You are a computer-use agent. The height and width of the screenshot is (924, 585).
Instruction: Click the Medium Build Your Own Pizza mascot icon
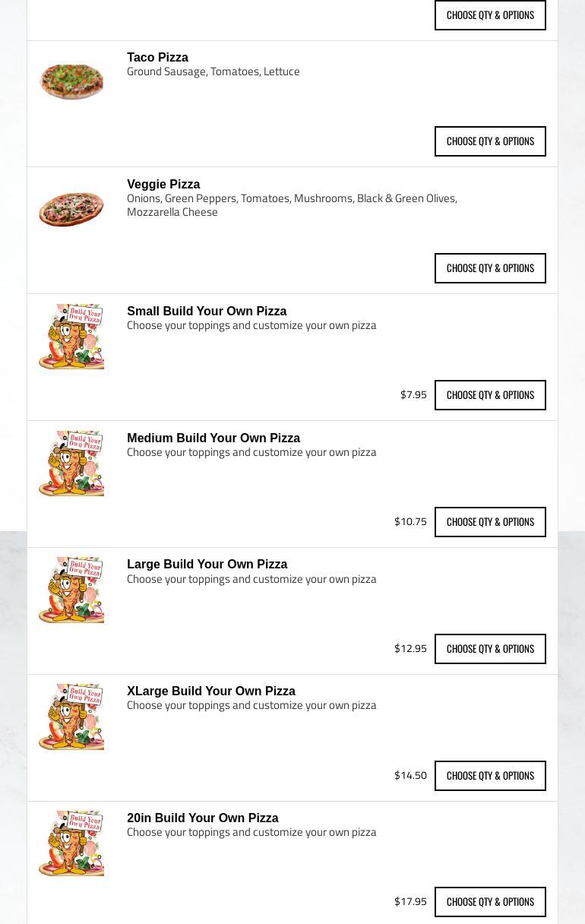pos(71,464)
